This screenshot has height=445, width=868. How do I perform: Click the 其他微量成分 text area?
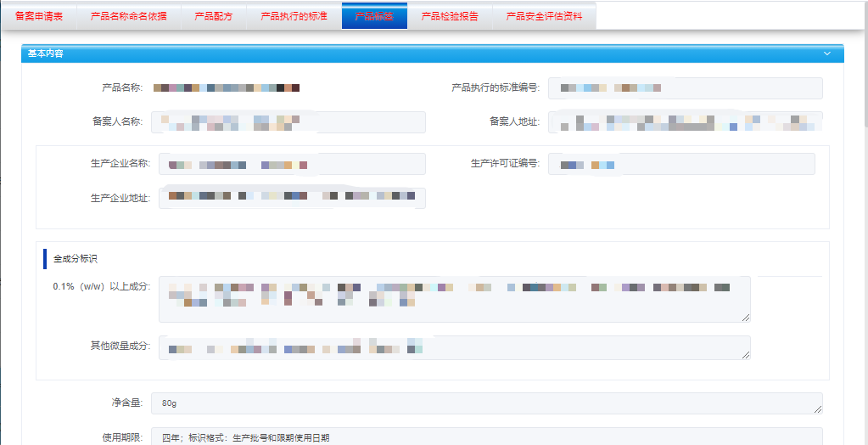455,347
